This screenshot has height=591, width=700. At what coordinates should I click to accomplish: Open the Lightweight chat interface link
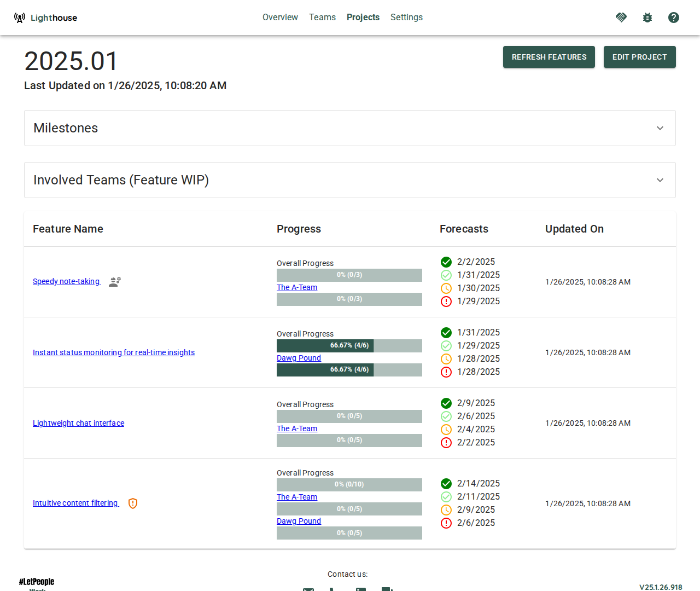pos(78,423)
